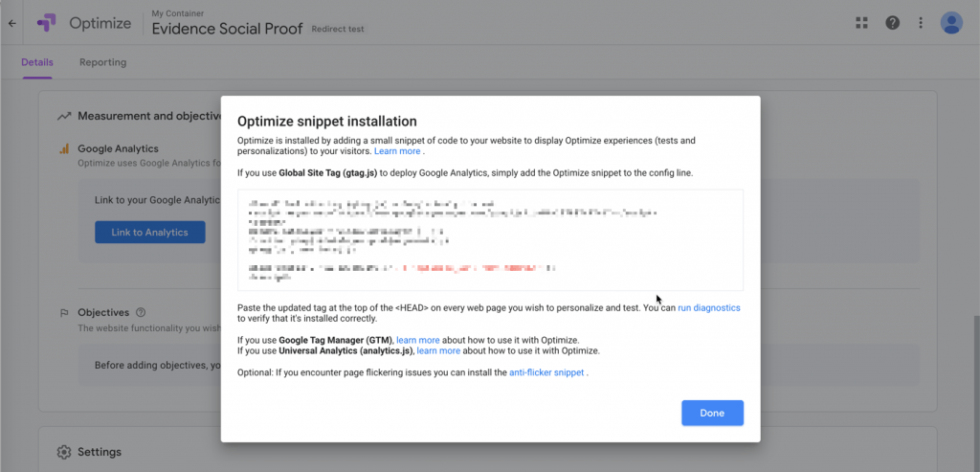
Task: Click the My Container label
Action: (x=178, y=13)
